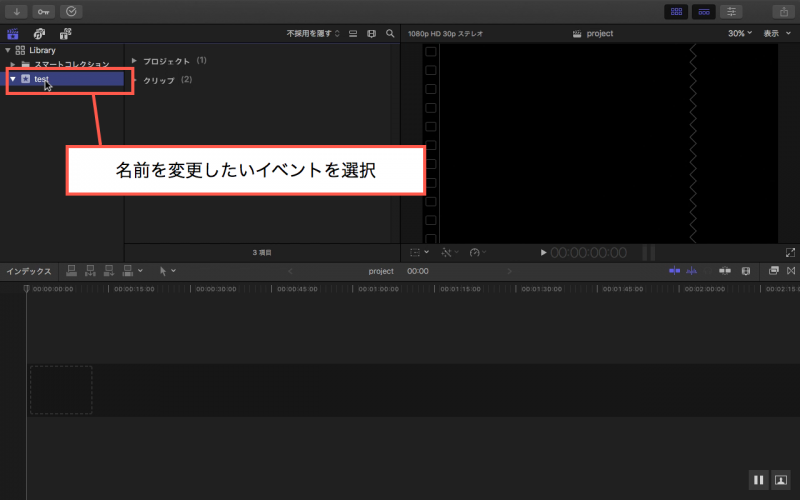Click the Share export button
The width and height of the screenshot is (800, 500).
tap(784, 11)
